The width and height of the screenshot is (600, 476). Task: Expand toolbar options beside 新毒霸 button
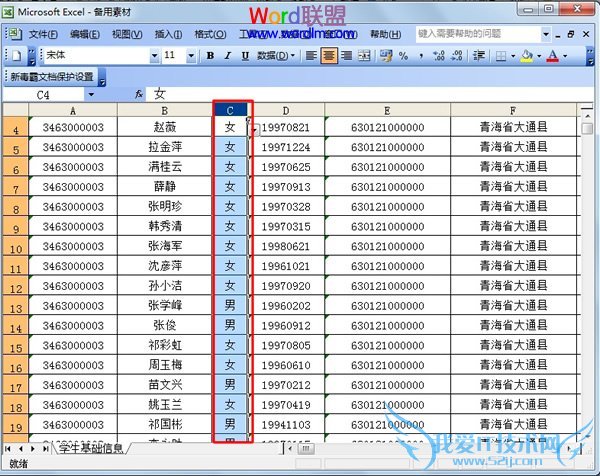pyautogui.click(x=102, y=78)
